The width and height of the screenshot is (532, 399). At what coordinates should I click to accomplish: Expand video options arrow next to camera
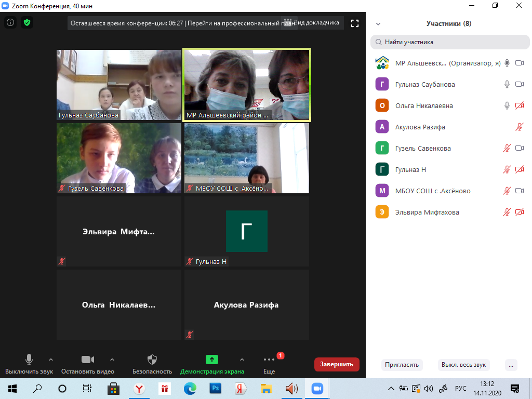pyautogui.click(x=112, y=359)
